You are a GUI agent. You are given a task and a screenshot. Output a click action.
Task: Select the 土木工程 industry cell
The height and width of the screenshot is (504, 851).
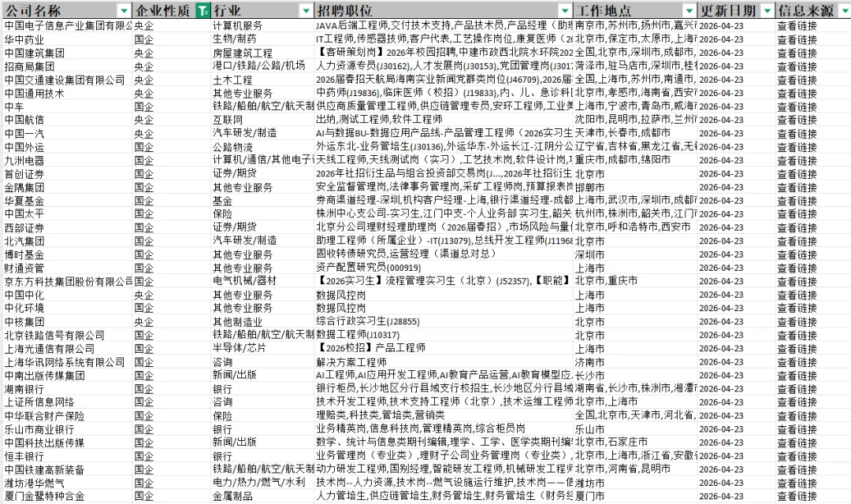point(262,80)
